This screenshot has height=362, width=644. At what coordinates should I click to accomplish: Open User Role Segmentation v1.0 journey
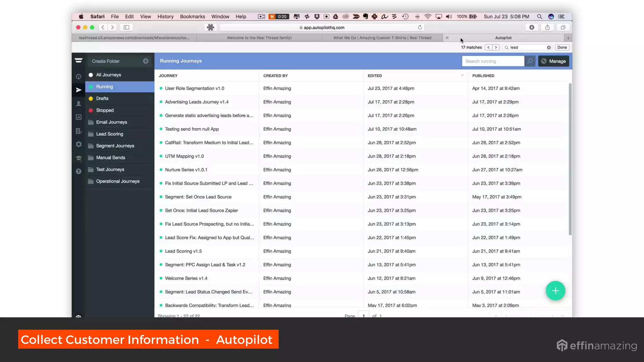(194, 88)
